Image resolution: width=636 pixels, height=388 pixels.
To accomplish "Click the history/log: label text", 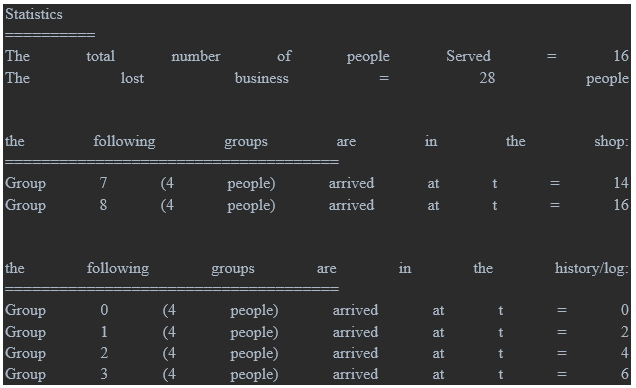I will click(x=592, y=268).
